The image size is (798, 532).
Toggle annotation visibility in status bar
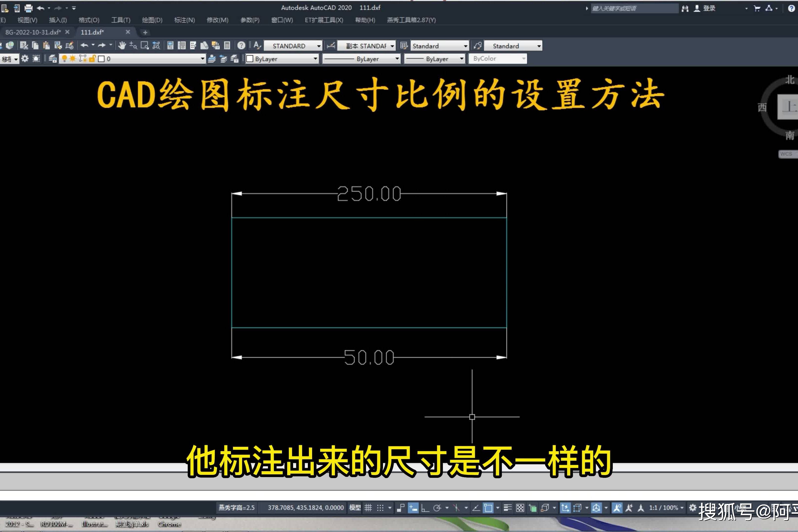pyautogui.click(x=617, y=508)
